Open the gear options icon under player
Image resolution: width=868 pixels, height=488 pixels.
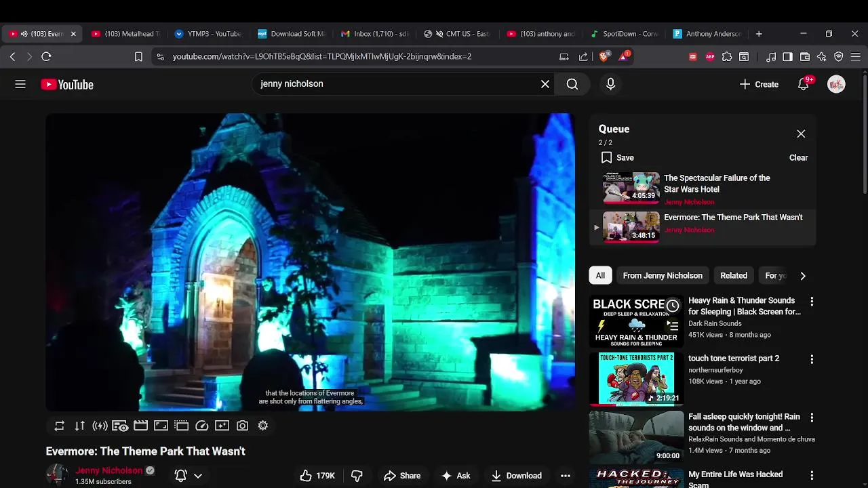(x=262, y=426)
